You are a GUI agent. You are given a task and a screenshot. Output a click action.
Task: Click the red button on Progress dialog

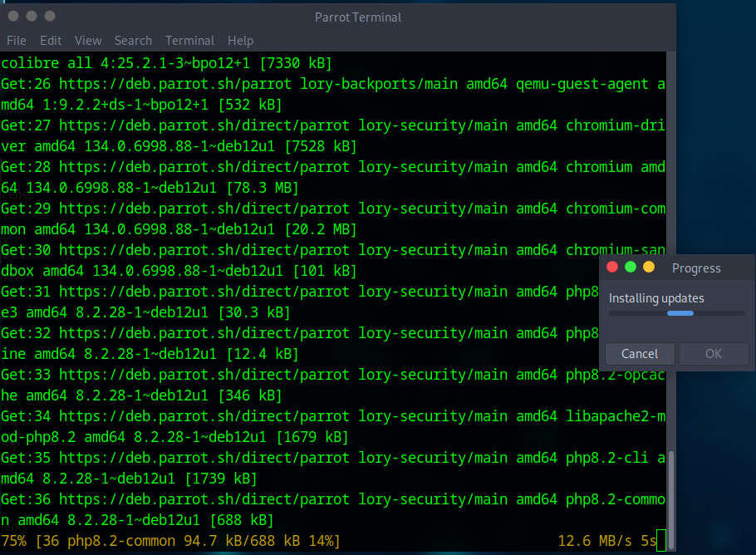[612, 268]
